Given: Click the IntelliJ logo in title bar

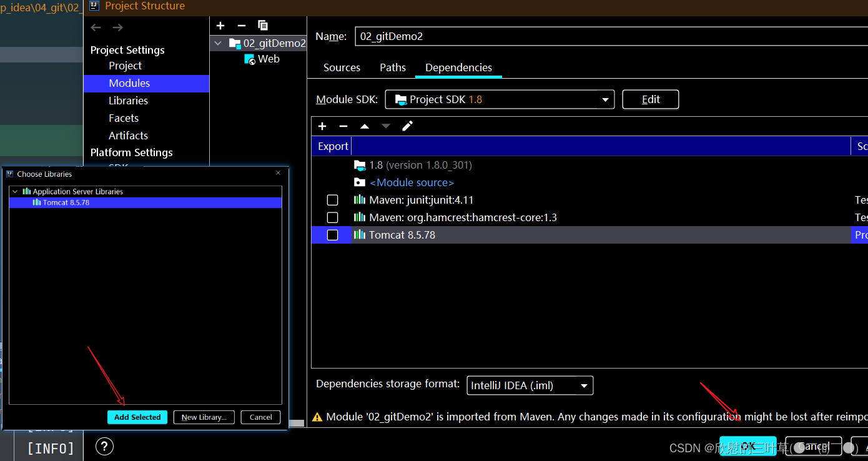Looking at the screenshot, I should [x=94, y=6].
